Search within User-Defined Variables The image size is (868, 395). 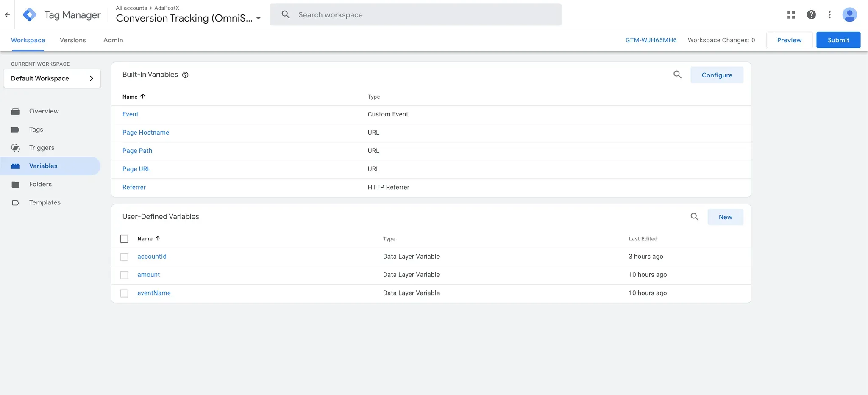click(694, 217)
